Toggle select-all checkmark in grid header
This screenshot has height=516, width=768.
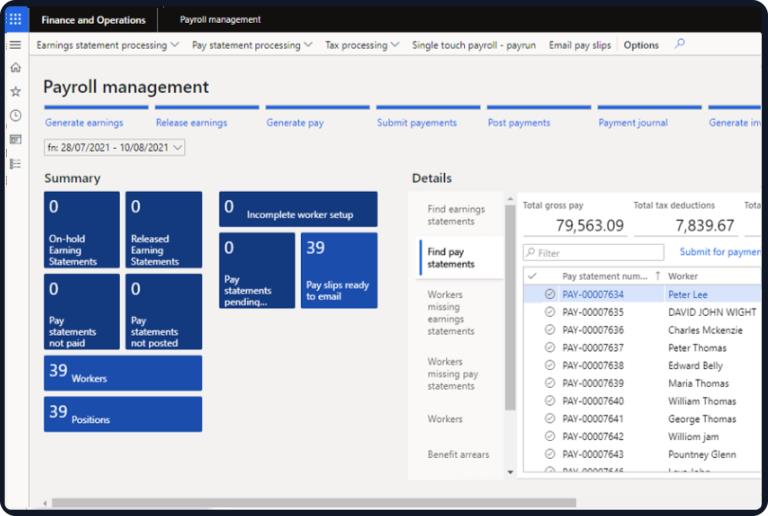tap(532, 276)
